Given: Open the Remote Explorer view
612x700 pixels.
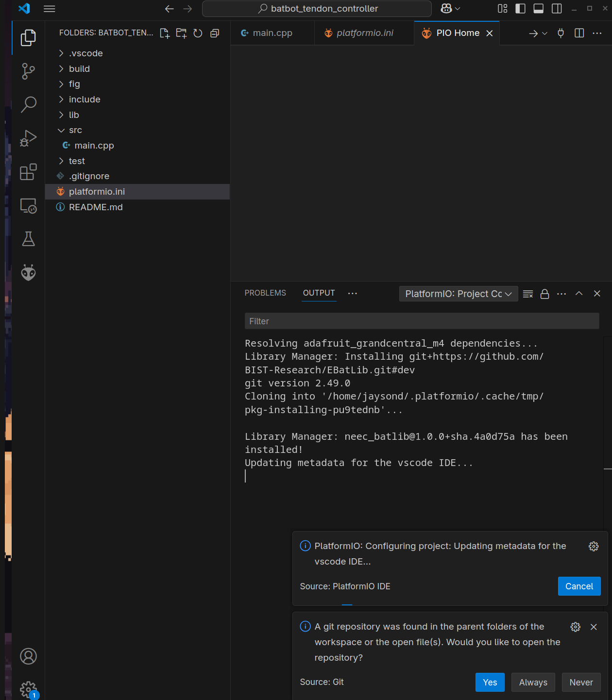Looking at the screenshot, I should (x=28, y=206).
